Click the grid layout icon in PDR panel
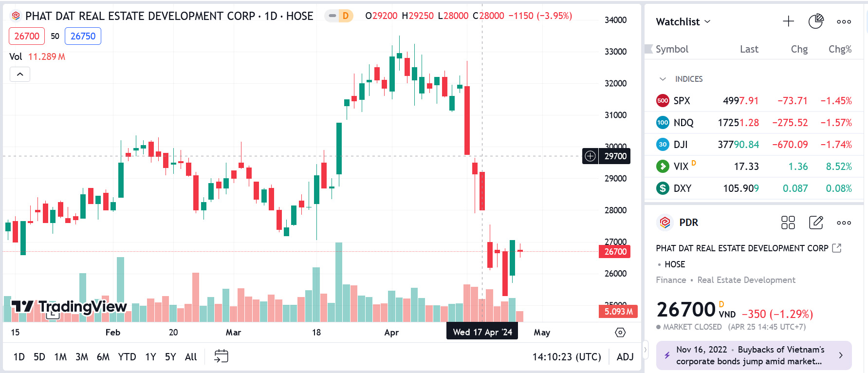The image size is (868, 373). [x=788, y=223]
